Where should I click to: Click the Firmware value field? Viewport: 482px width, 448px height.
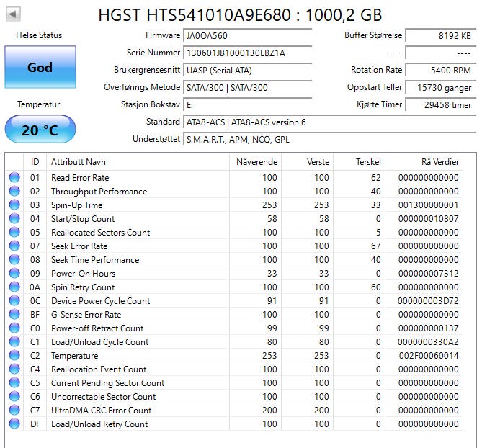pos(247,35)
